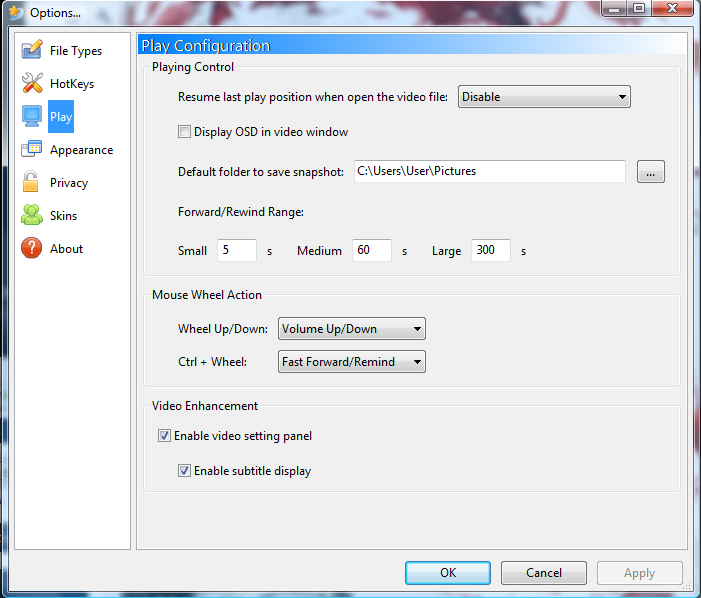
Task: Click the Video Enhancement group label
Action: pyautogui.click(x=205, y=406)
